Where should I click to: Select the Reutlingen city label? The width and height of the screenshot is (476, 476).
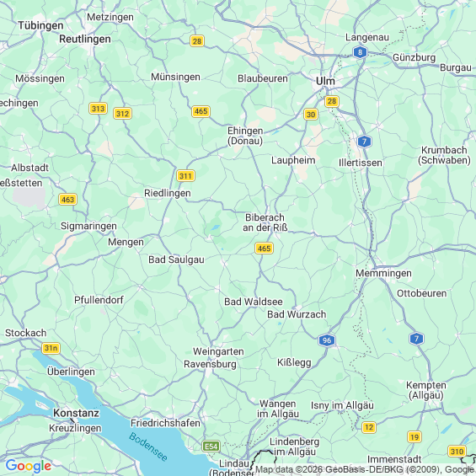(85, 39)
